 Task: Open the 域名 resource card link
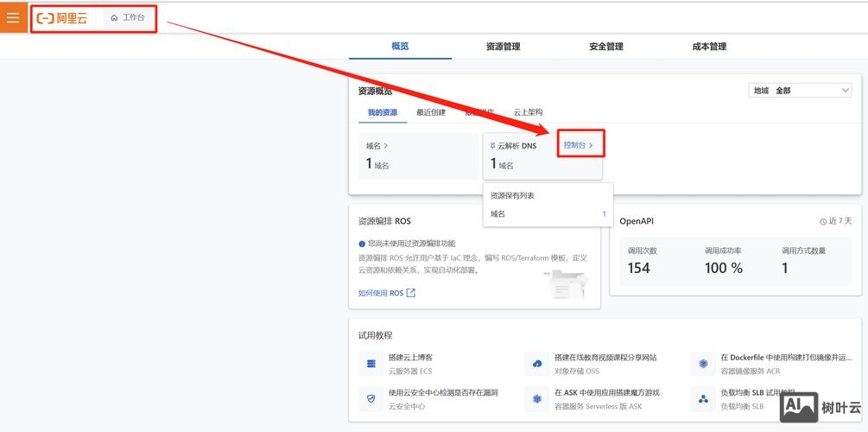click(x=377, y=146)
